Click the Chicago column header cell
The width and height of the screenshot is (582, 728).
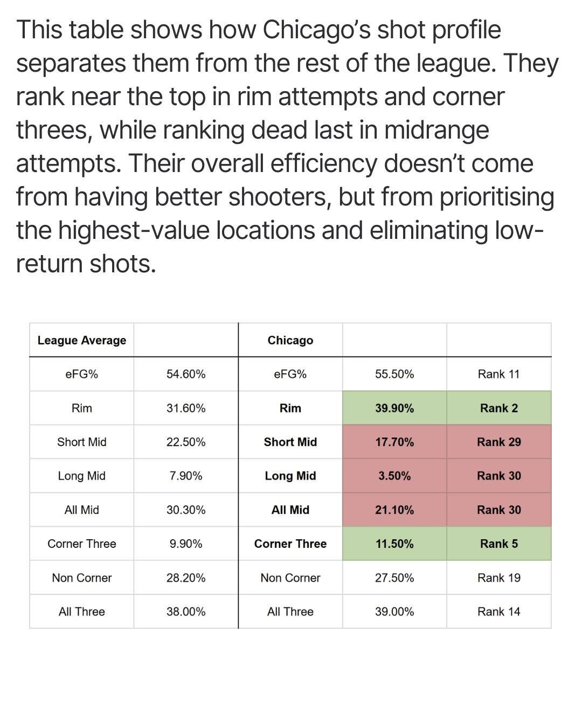click(x=290, y=340)
